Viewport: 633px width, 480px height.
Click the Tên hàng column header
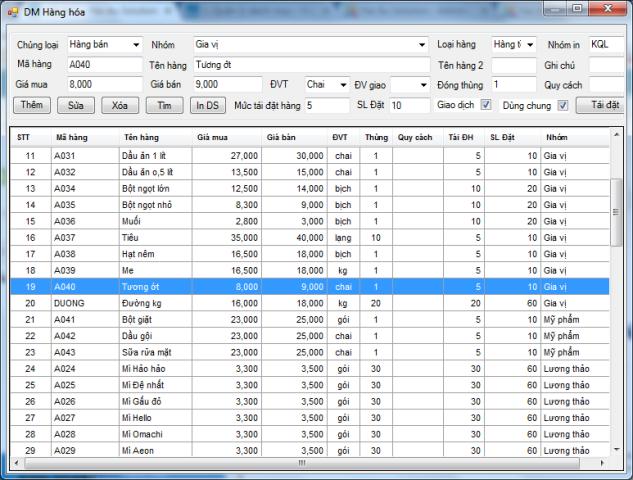(155, 138)
